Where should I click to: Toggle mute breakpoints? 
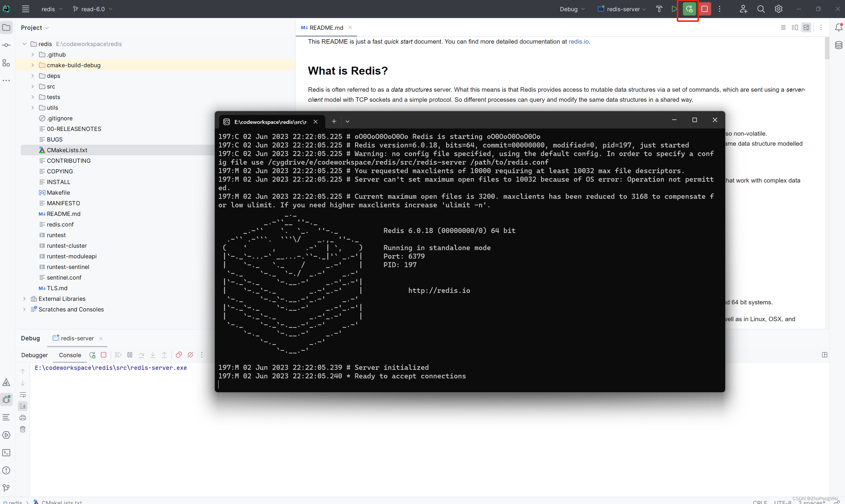[190, 355]
